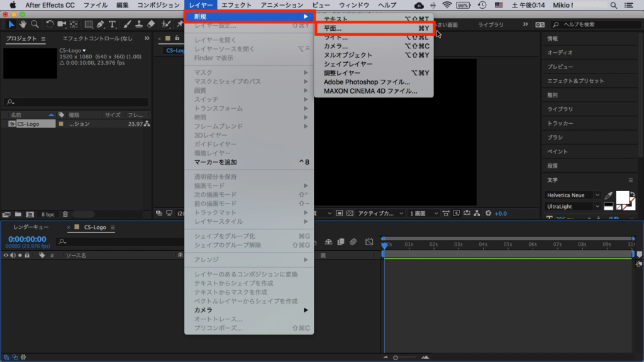Image resolution: width=644 pixels, height=362 pixels.
Task: Open the UltraLight font style dropdown
Action: (x=573, y=206)
